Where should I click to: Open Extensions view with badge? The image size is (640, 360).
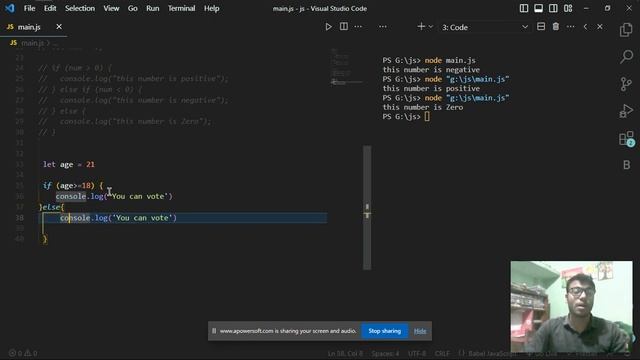[627, 139]
